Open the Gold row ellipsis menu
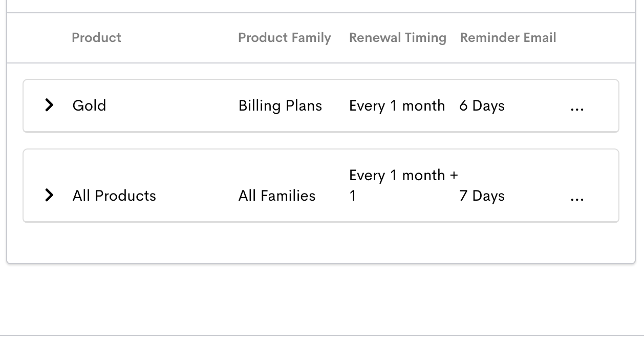The height and width of the screenshot is (342, 644). [576, 109]
